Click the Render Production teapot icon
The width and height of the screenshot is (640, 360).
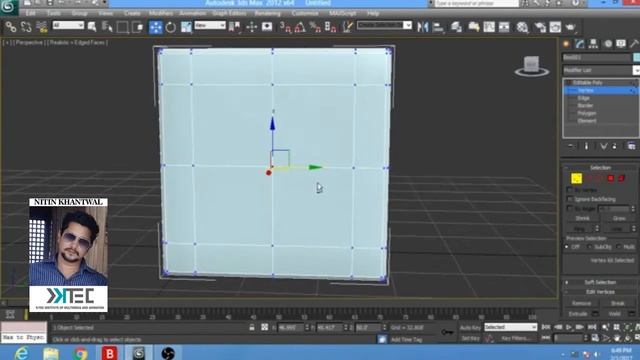pyautogui.click(x=571, y=27)
